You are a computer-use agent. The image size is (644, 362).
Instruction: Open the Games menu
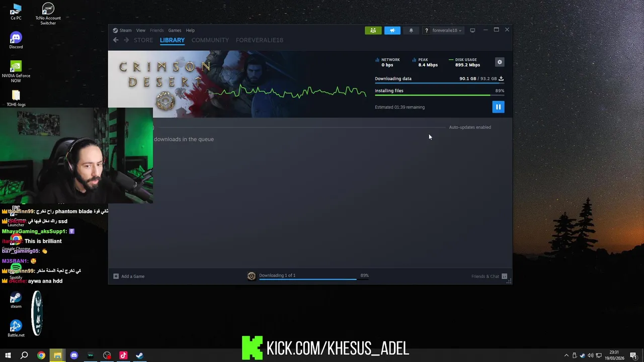click(x=175, y=30)
